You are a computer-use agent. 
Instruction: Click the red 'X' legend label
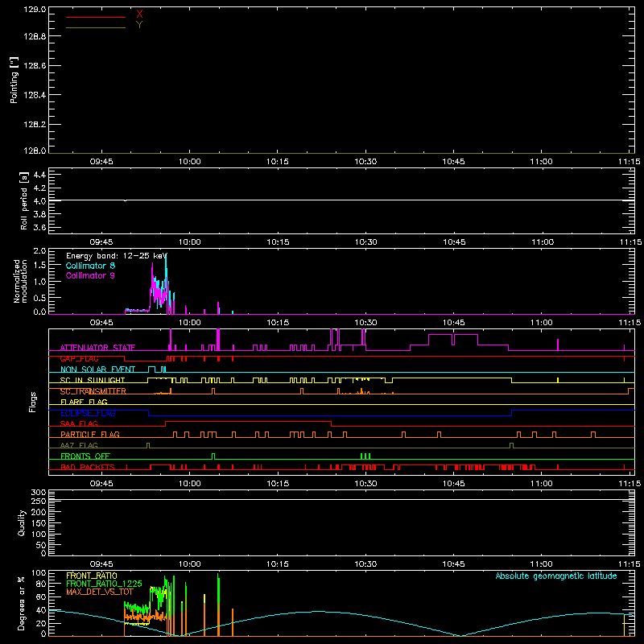[139, 14]
